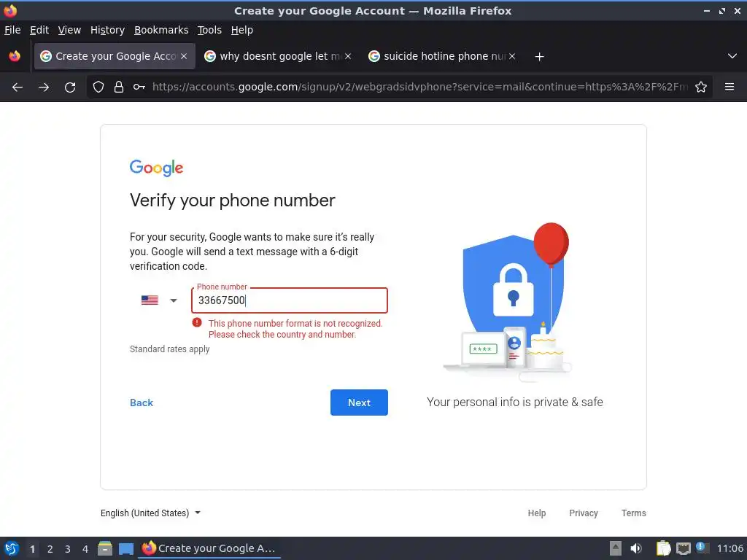Screen dimensions: 747x560
Task: Open the History menu
Action: click(x=107, y=30)
